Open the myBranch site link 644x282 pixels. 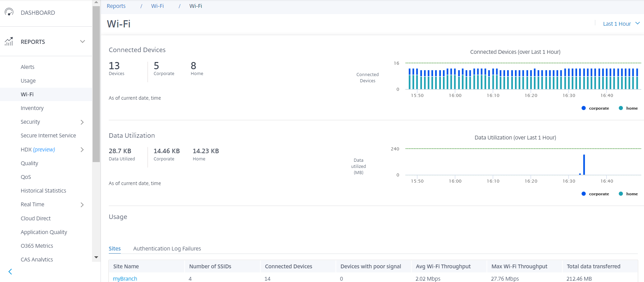(125, 279)
